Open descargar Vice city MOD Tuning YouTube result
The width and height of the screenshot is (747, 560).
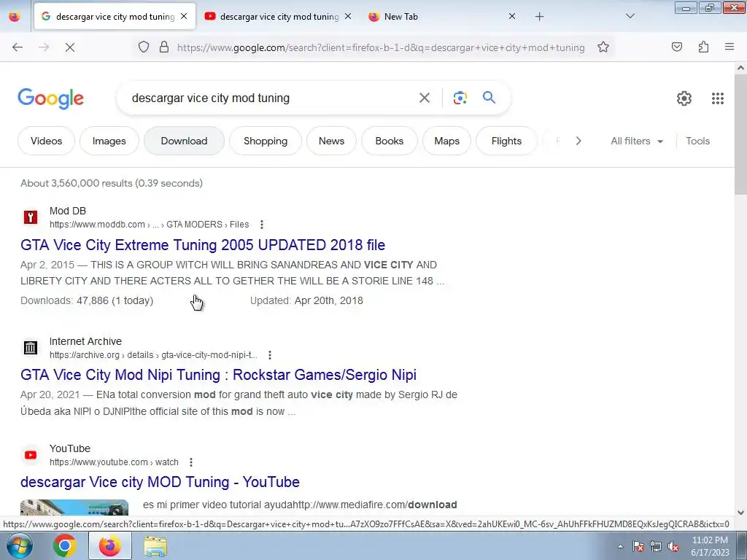point(160,482)
